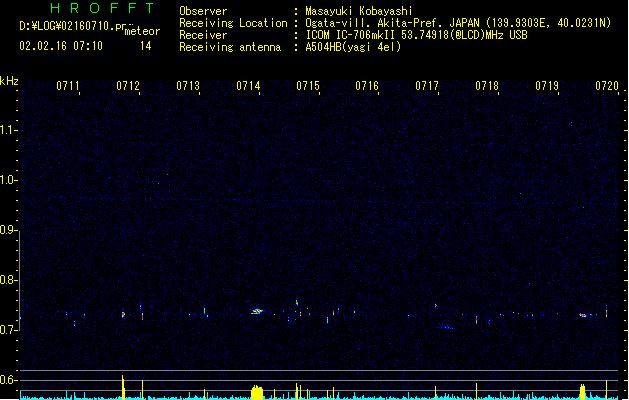Click the A504HB(yagi 4el) antenna text
The width and height of the screenshot is (629, 400).
[x=353, y=47]
